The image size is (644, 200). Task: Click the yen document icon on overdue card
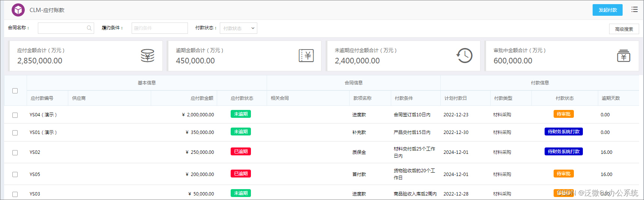[x=306, y=56]
